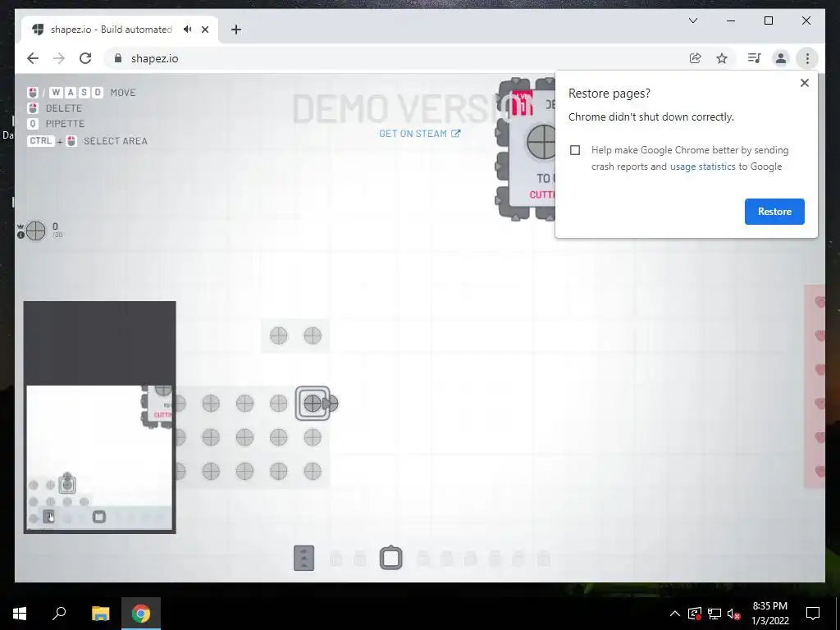This screenshot has height=630, width=840.
Task: Click the security alert tray icon
Action: tap(694, 614)
